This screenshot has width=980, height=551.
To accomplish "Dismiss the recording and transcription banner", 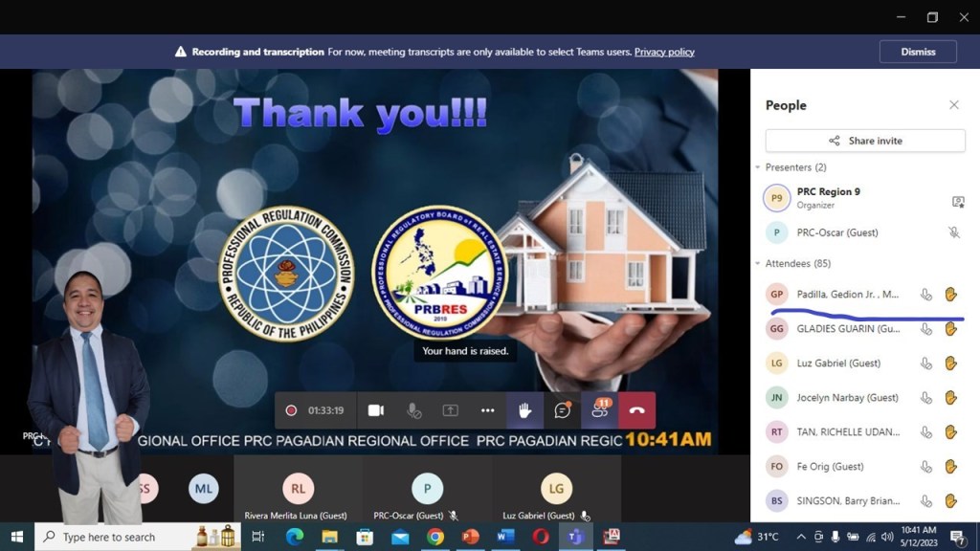I will tap(917, 52).
